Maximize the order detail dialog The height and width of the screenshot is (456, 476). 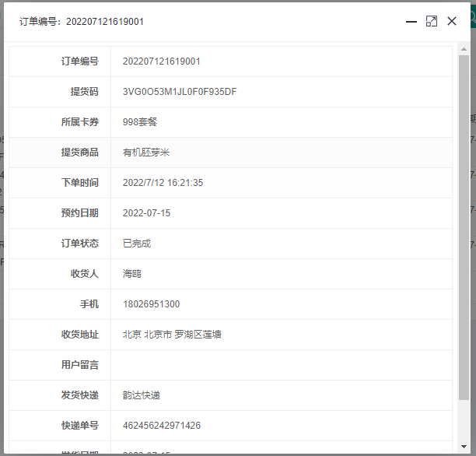[432, 22]
